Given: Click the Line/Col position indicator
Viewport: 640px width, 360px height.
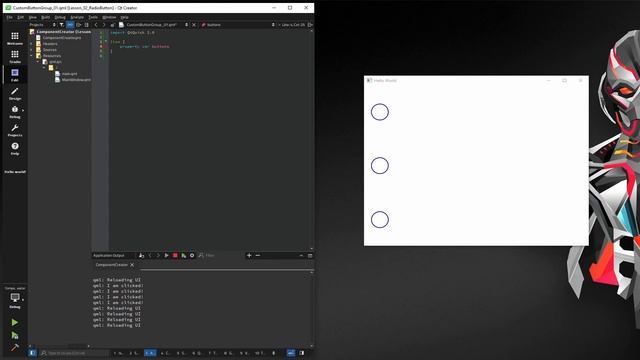Looking at the screenshot, I should 293,25.
